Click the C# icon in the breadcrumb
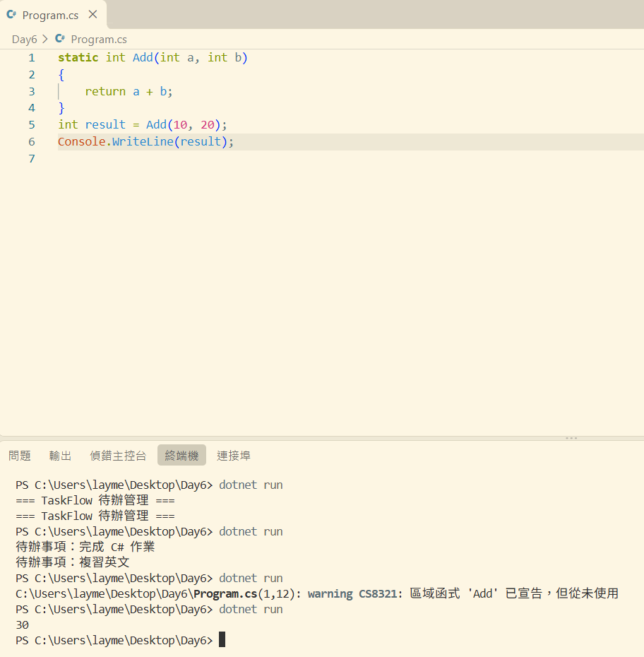Image resolution: width=644 pixels, height=657 pixels. point(60,39)
